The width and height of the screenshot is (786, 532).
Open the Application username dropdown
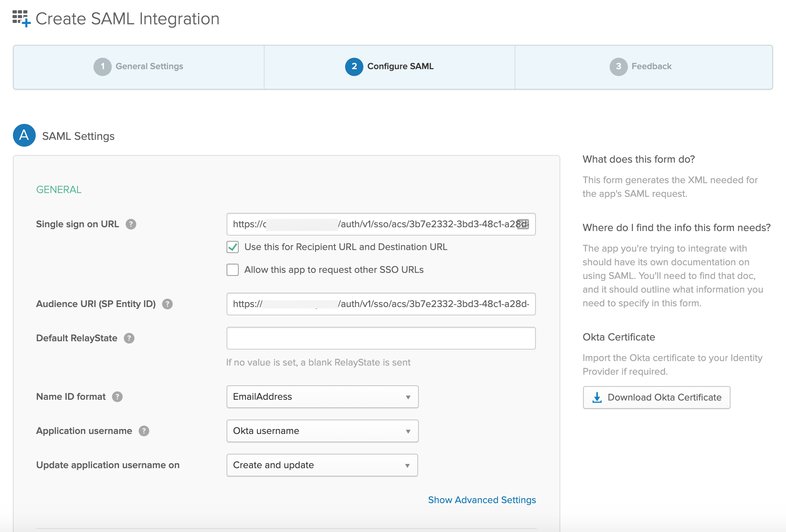coord(322,431)
